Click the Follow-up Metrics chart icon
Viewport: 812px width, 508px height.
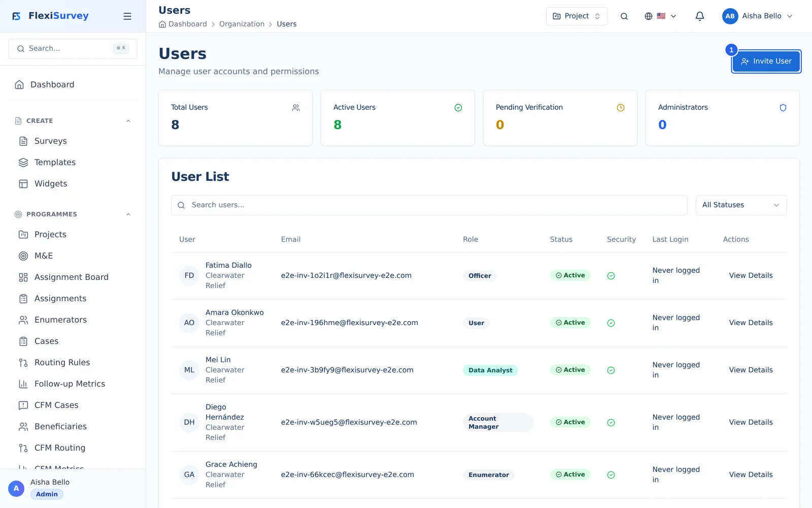(x=23, y=384)
